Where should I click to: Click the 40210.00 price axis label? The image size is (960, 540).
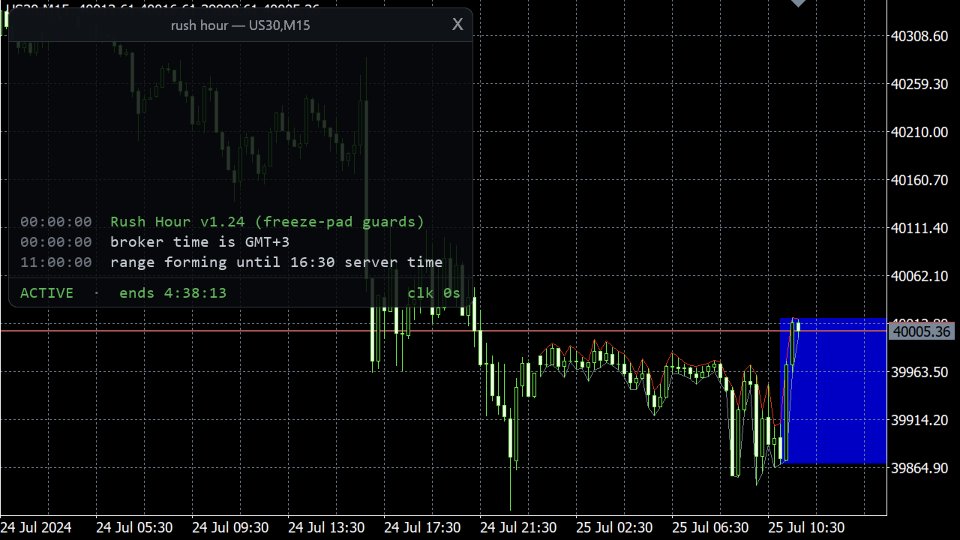click(x=919, y=132)
